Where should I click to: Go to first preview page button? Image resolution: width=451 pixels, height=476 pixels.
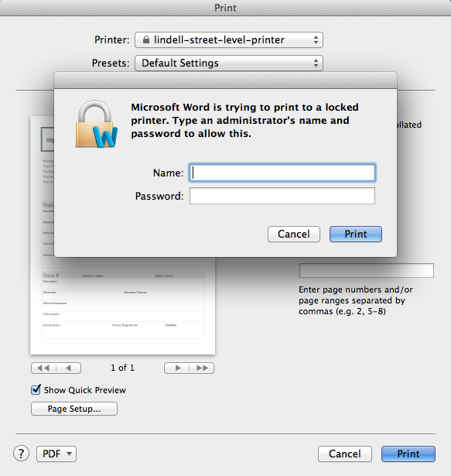point(43,368)
